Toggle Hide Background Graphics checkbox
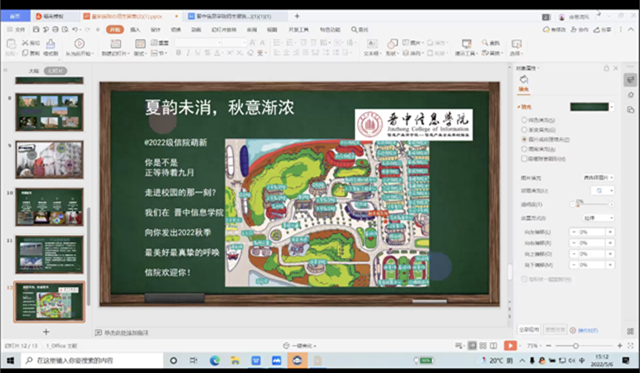The height and width of the screenshot is (373, 640). [x=524, y=159]
